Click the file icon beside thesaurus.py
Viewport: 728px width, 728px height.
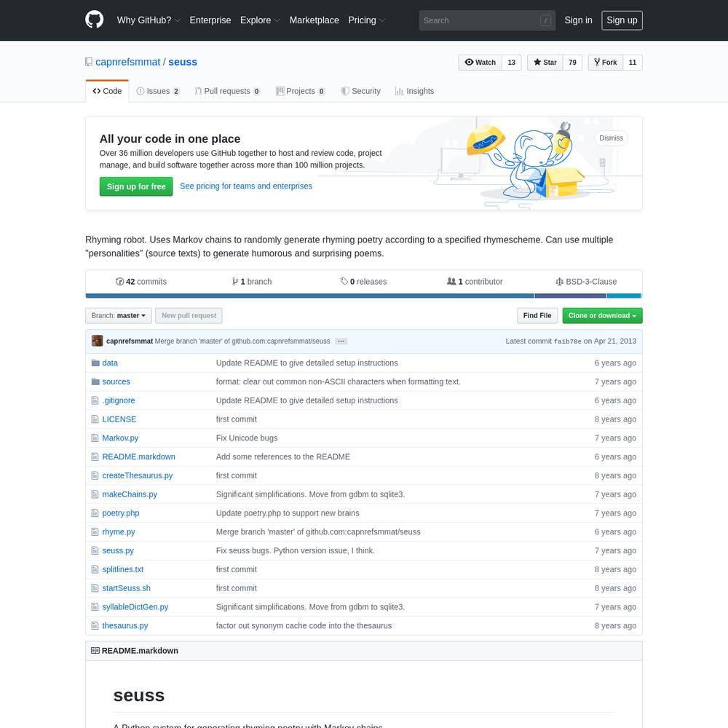pyautogui.click(x=95, y=625)
